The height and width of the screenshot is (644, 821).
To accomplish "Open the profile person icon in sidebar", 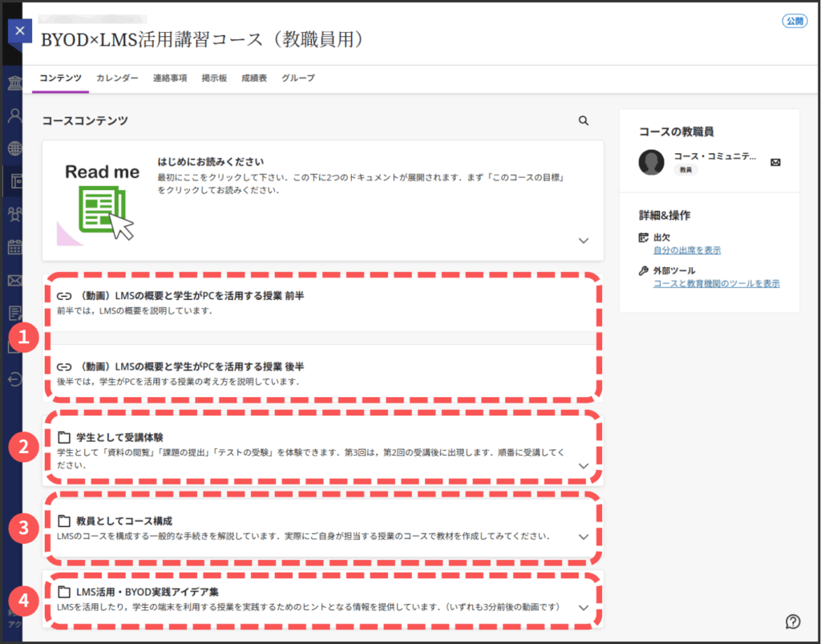I will 14,115.
